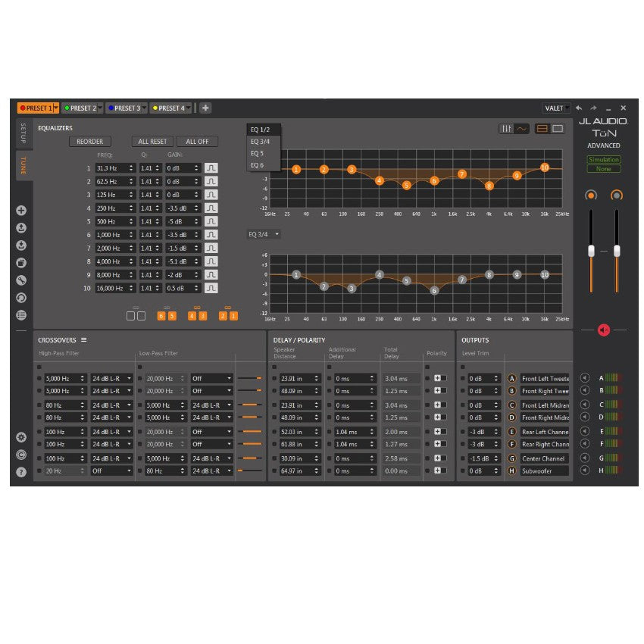Open the gear settings icon in left sidebar
Screen dimensions: 644x644
21,437
